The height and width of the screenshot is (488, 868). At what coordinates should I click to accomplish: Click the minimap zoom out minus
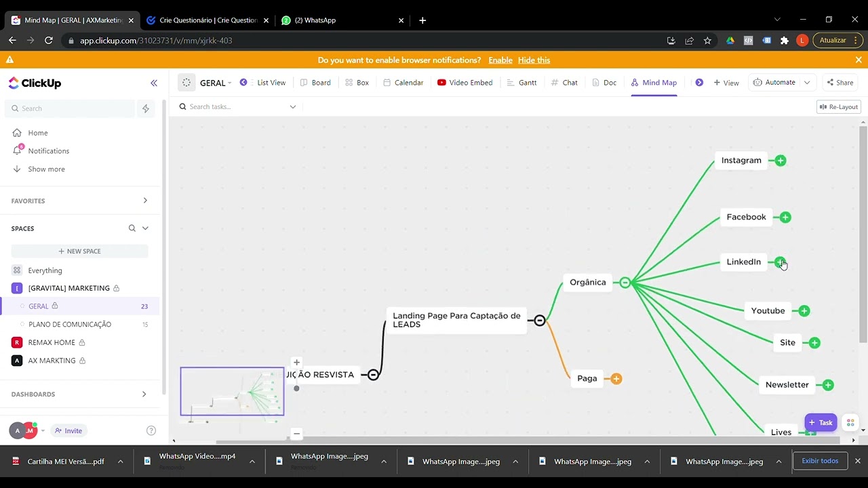(296, 434)
